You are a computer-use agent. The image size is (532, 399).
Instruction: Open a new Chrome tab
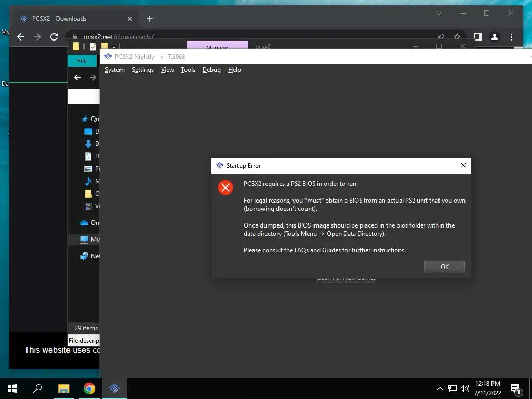[x=150, y=19]
